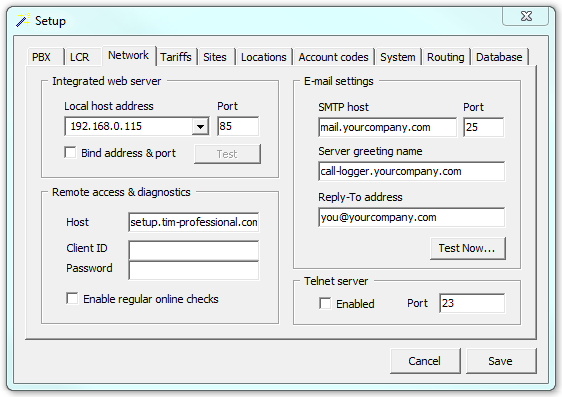This screenshot has height=397, width=562.
Task: Close the Setup dialog window
Action: (525, 16)
